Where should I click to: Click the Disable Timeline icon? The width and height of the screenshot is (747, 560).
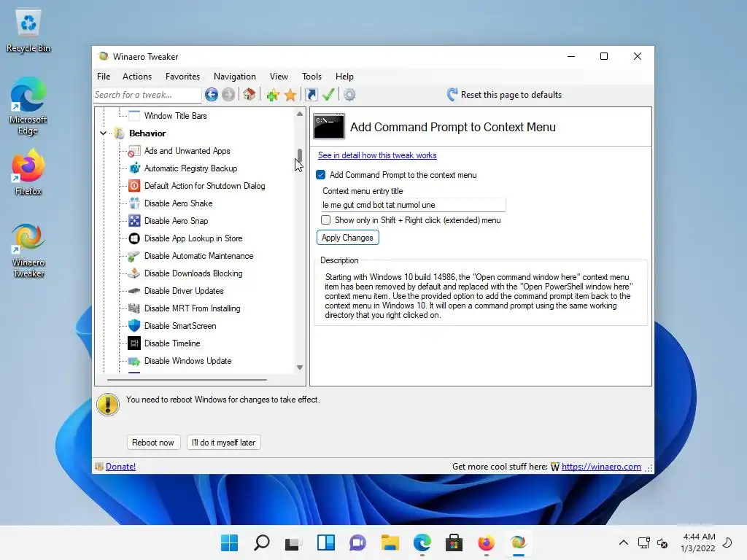click(x=134, y=343)
